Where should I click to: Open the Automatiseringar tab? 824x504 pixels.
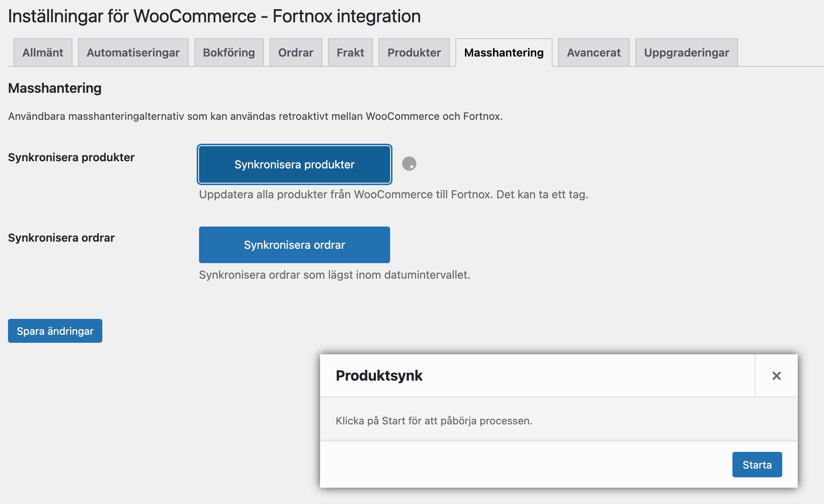point(133,52)
